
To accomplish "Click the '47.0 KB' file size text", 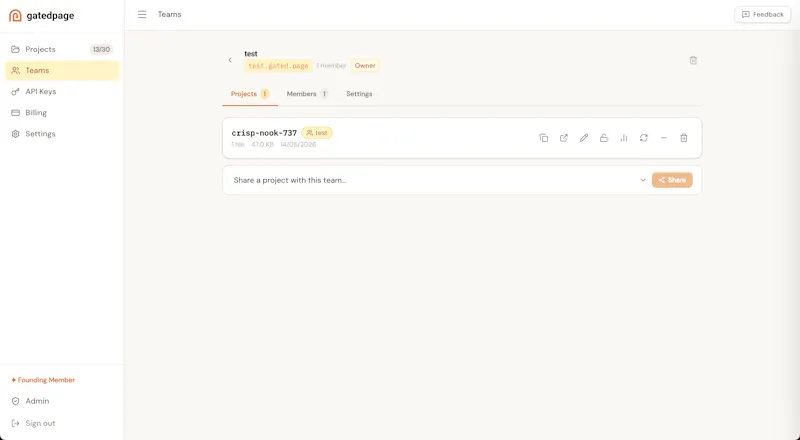I will pyautogui.click(x=262, y=145).
